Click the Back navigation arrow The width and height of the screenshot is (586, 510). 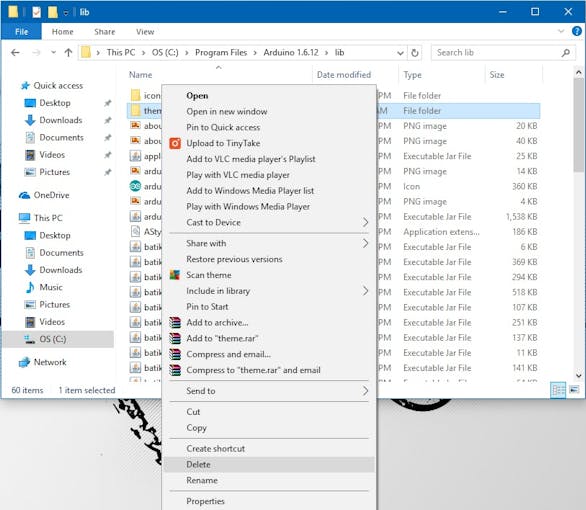tap(15, 53)
